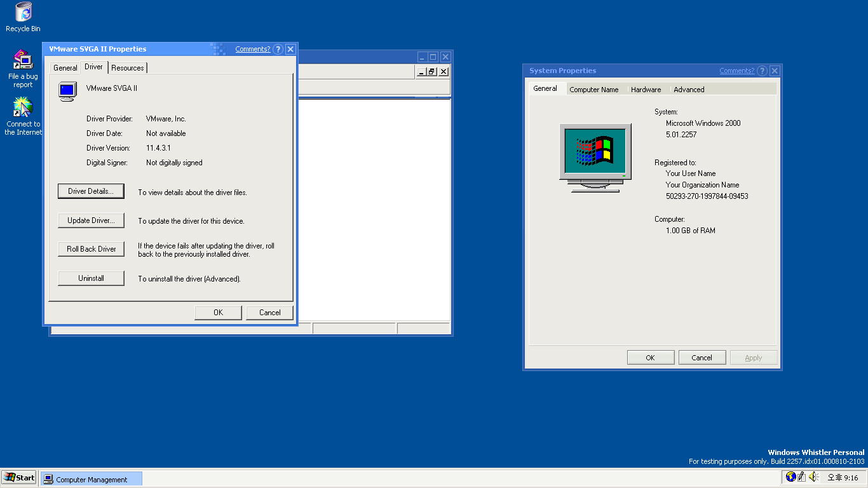This screenshot has height=488, width=868.
Task: Click product ID 50293-270-1997844-09453
Action: [707, 196]
